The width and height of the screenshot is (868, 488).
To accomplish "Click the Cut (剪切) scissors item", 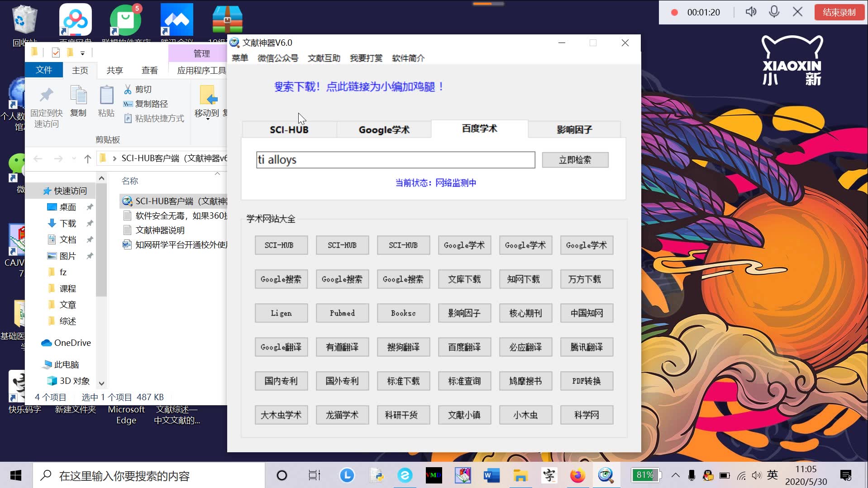I will (138, 90).
